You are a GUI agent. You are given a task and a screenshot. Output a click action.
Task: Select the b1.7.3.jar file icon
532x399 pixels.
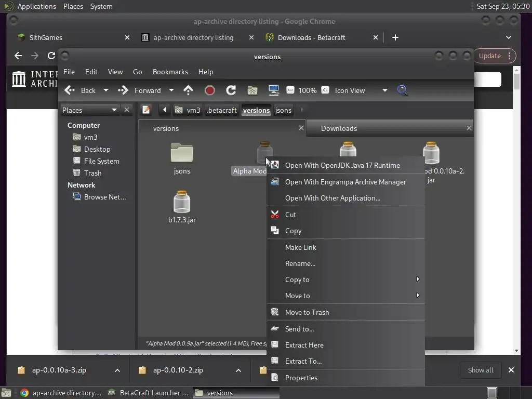coord(182,202)
